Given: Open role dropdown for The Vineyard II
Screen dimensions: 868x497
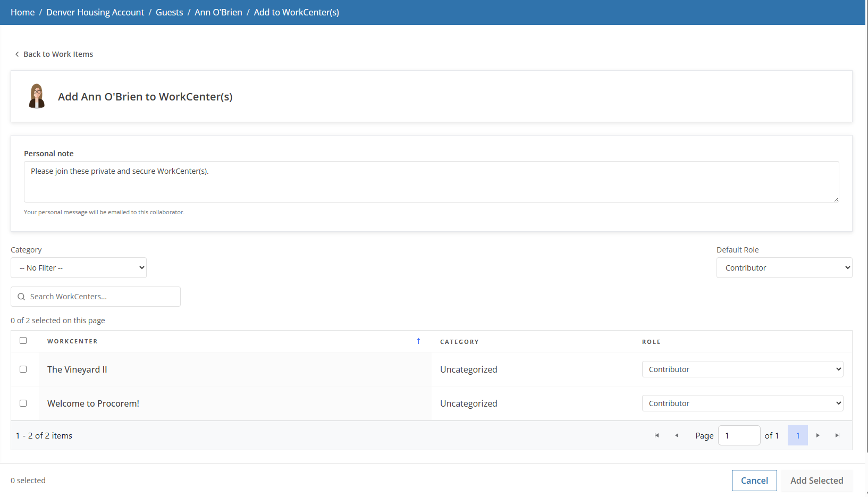Looking at the screenshot, I should pos(743,369).
